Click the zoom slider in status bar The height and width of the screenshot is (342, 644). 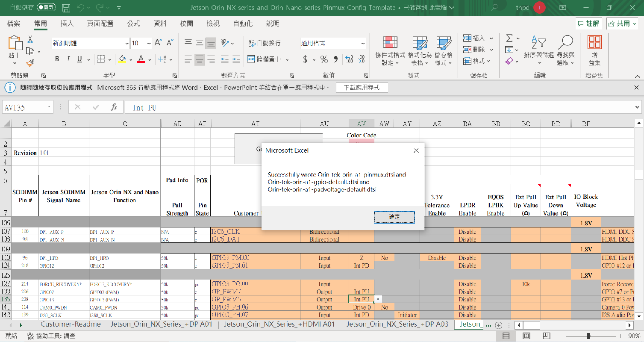click(x=589, y=336)
